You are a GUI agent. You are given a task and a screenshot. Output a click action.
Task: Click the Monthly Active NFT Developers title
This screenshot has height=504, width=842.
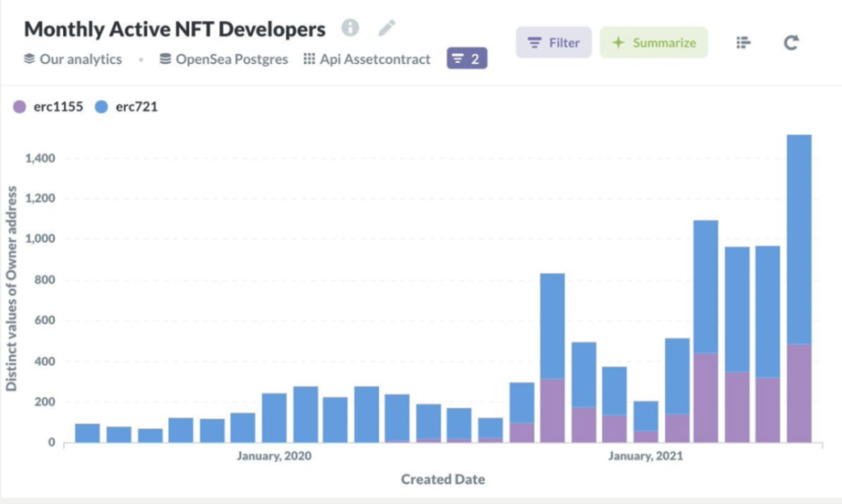click(174, 29)
